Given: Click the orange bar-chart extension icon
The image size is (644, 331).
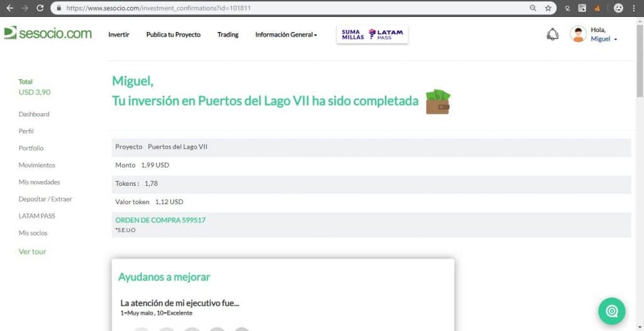Looking at the screenshot, I should (x=597, y=8).
